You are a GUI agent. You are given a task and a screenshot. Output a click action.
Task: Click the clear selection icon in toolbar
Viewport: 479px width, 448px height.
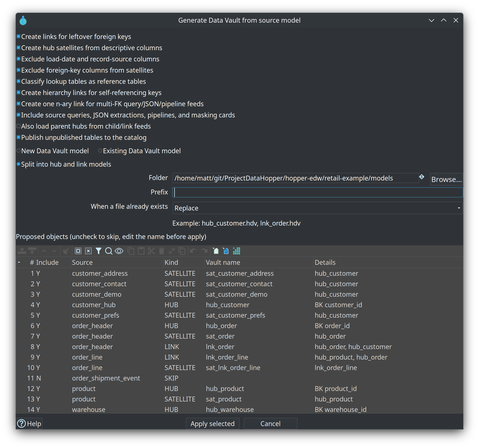[88, 251]
